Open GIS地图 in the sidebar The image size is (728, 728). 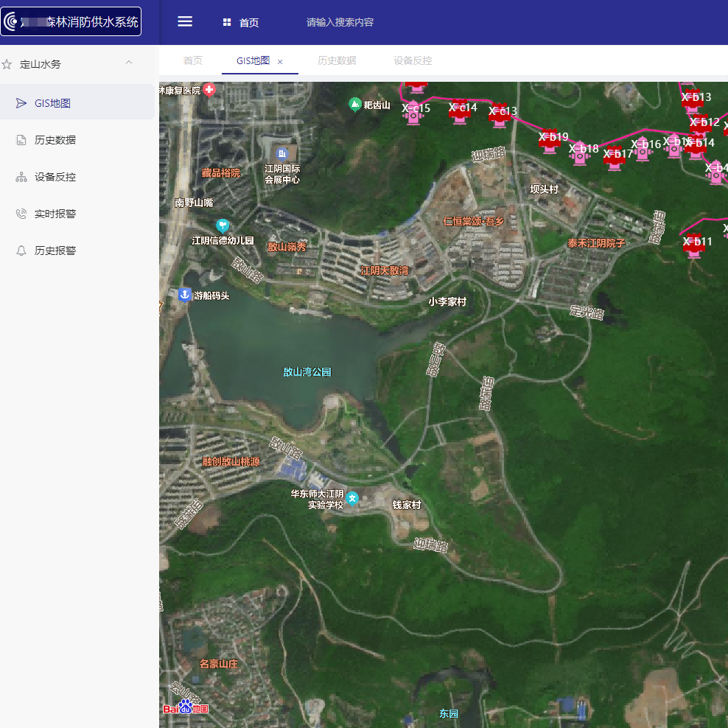coord(53,103)
